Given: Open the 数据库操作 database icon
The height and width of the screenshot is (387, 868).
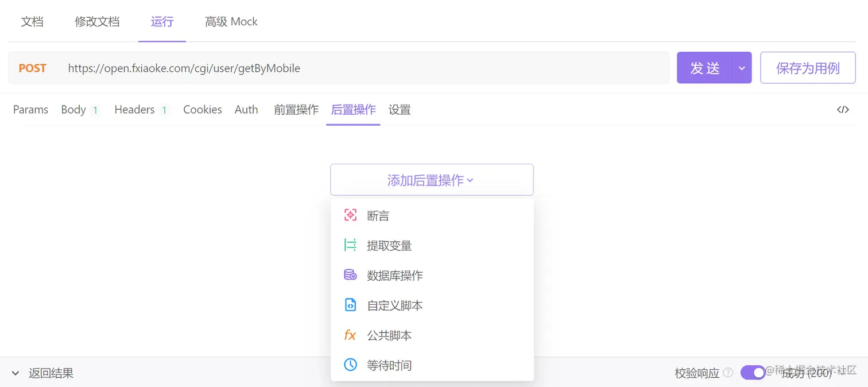Looking at the screenshot, I should pos(350,275).
